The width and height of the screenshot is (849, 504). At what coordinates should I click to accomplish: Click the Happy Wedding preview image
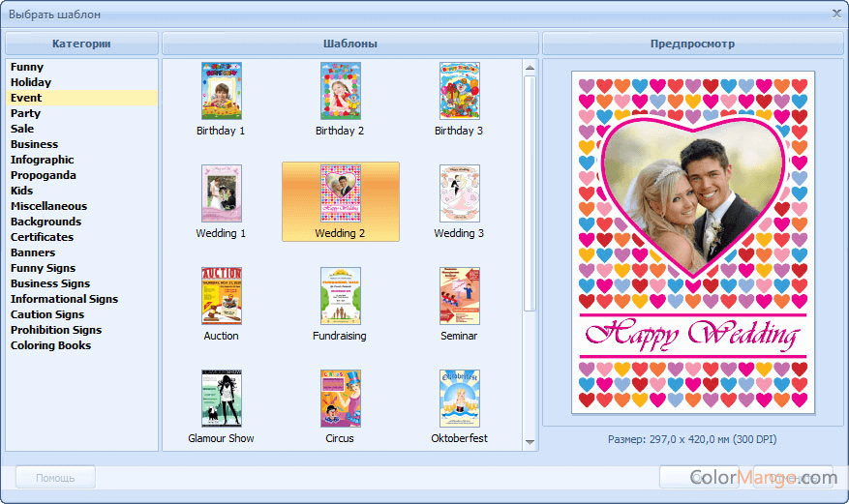click(x=693, y=242)
